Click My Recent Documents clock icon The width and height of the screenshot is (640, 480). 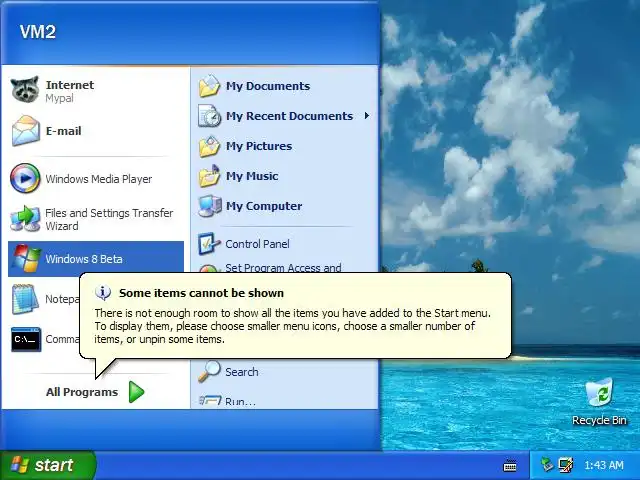209,116
